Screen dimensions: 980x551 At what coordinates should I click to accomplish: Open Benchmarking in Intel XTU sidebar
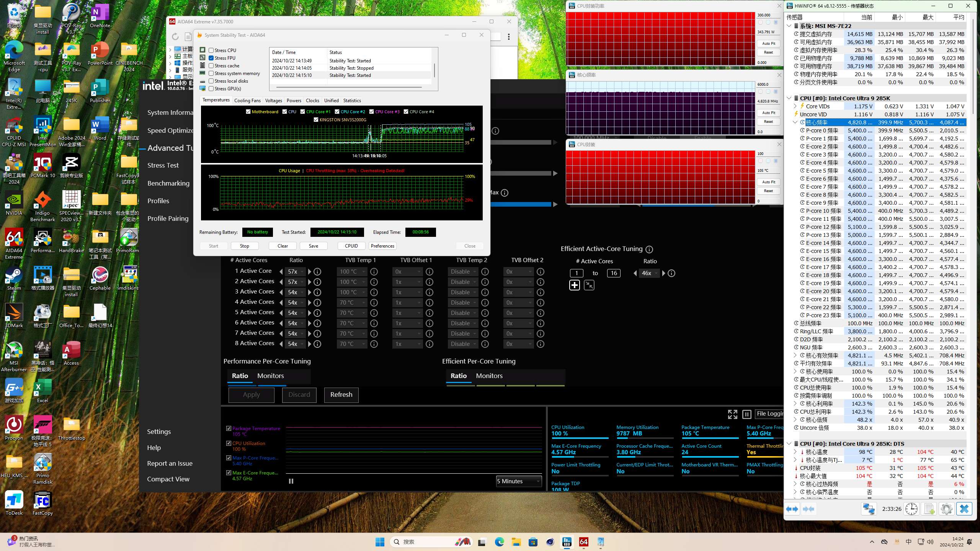pos(168,183)
